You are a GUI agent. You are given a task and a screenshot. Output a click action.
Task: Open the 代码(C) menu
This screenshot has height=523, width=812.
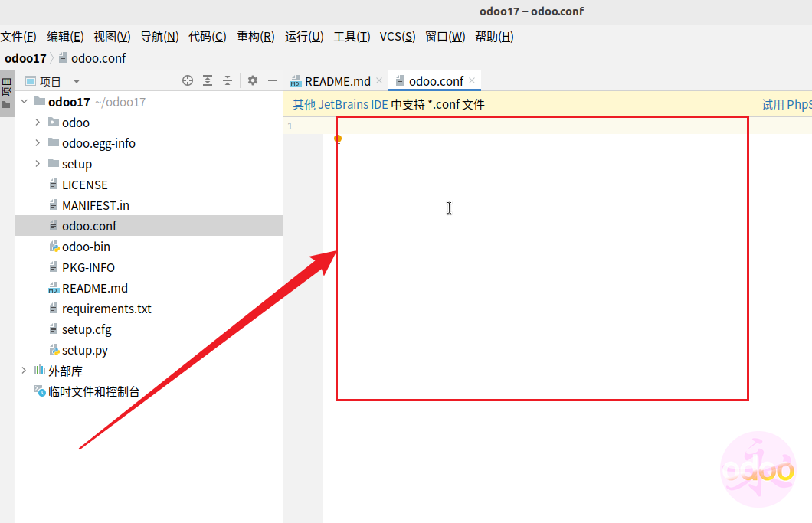[x=207, y=37]
